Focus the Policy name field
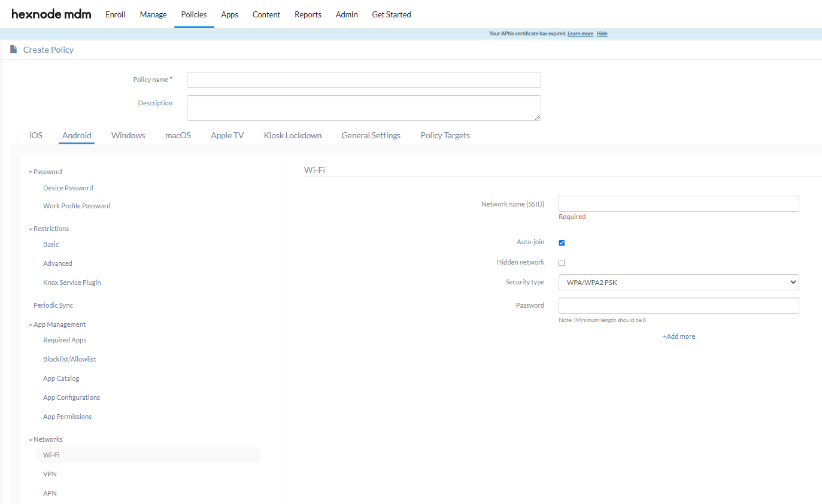Image resolution: width=822 pixels, height=504 pixels. pos(363,80)
